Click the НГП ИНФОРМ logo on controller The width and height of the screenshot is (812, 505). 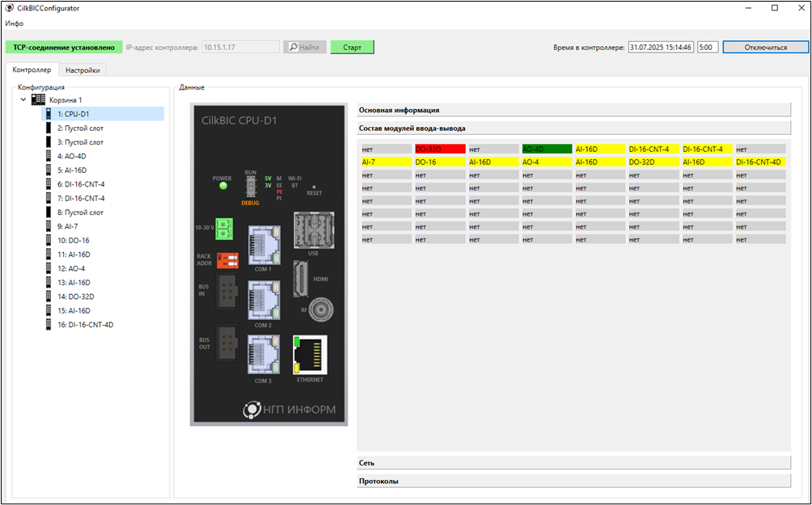[290, 410]
